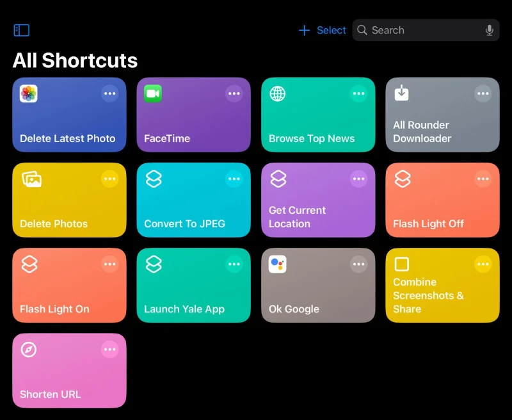Run the Flash Light Off shortcut by its name
Viewport: 512px width, 420px height.
428,223
